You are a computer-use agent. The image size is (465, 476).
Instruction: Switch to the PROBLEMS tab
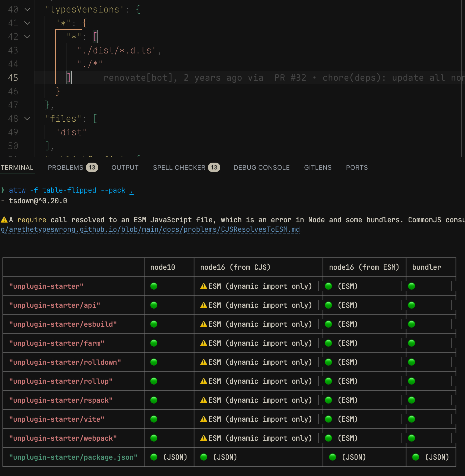pyautogui.click(x=66, y=168)
